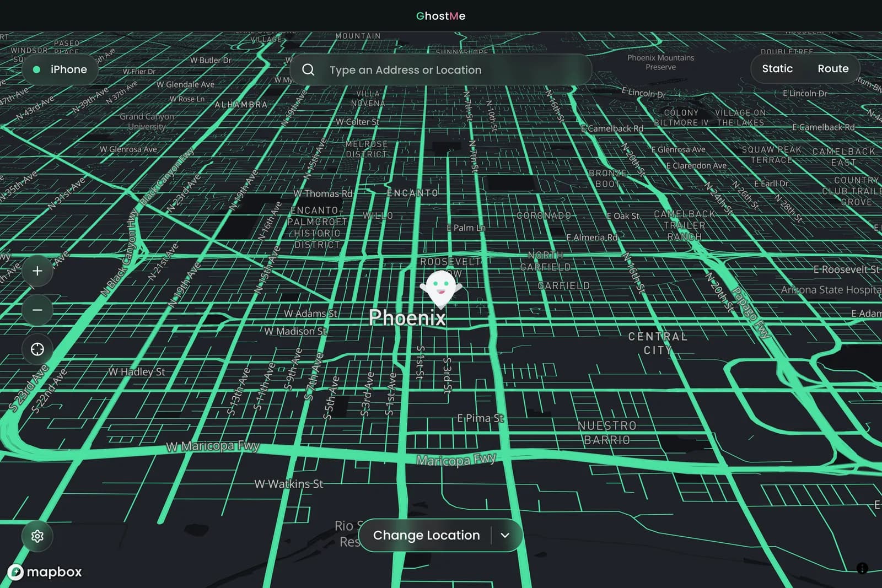Click the W Colter St label
Image resolution: width=882 pixels, height=588 pixels.
pos(357,122)
